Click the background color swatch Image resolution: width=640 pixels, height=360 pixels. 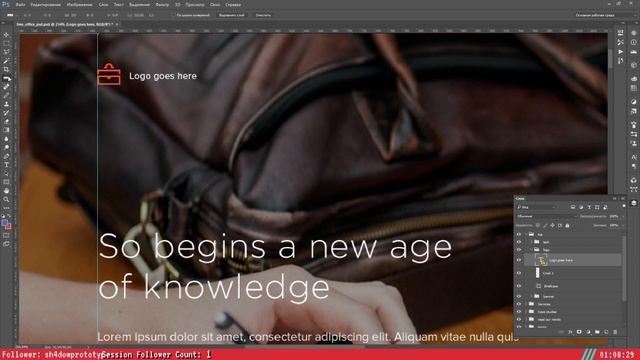[9, 226]
